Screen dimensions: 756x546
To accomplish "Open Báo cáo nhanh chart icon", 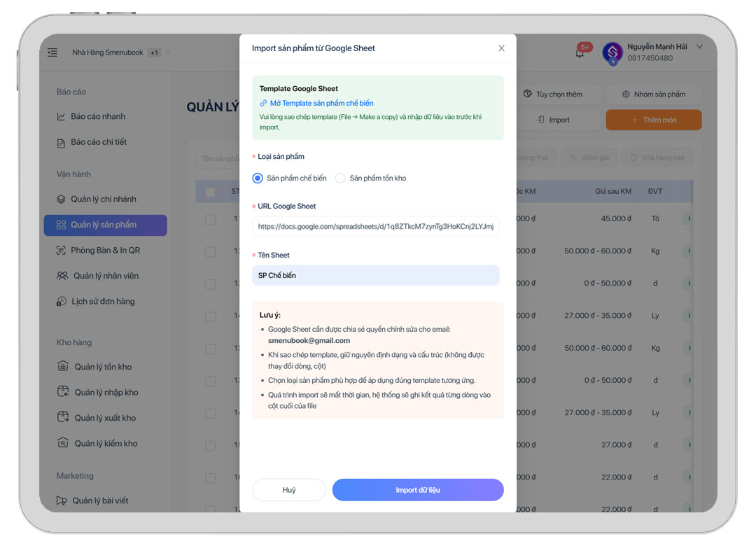I will coord(61,116).
